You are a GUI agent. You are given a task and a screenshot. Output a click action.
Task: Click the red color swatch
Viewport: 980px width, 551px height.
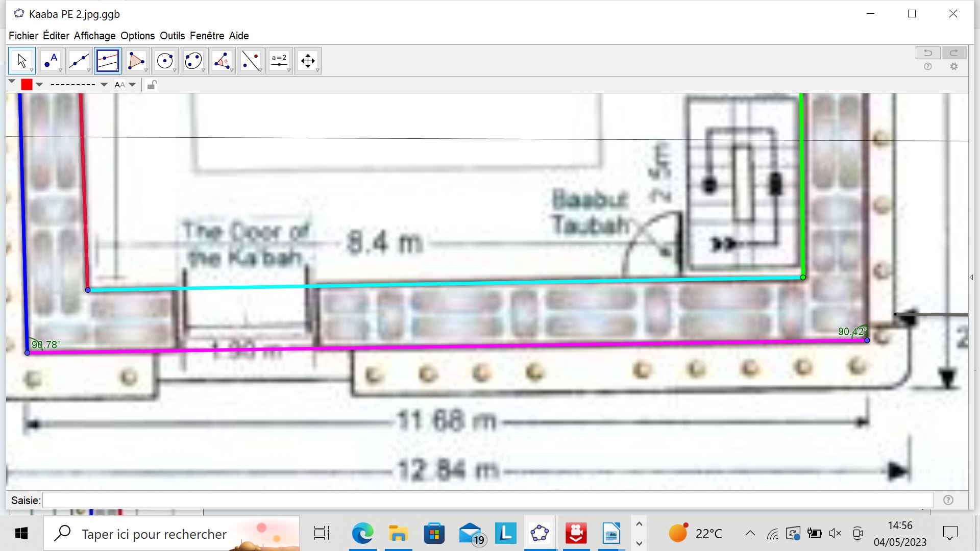coord(27,85)
